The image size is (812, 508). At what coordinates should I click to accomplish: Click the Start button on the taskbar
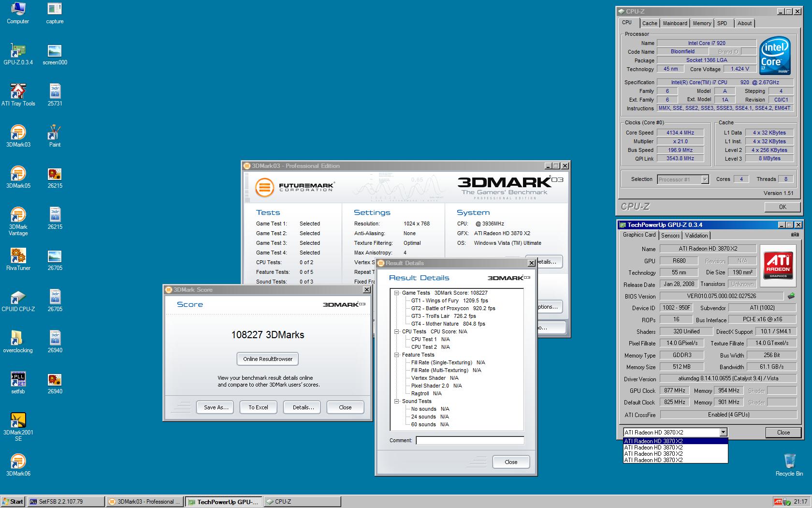13,502
